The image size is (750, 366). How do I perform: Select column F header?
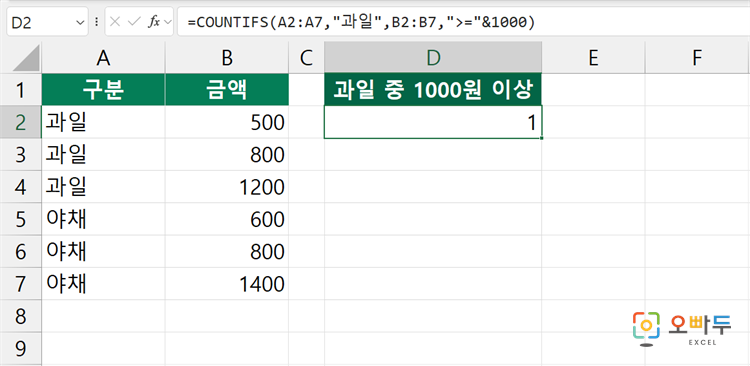[x=697, y=58]
